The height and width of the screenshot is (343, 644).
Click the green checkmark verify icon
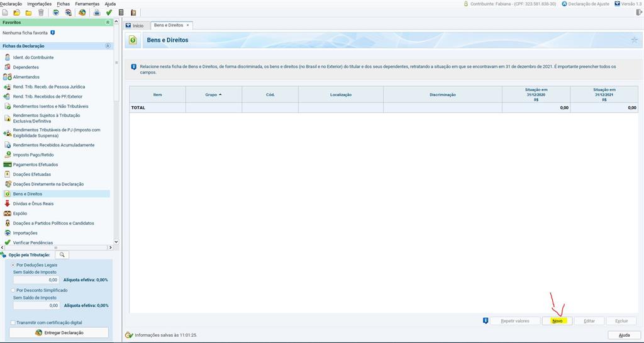tap(109, 13)
